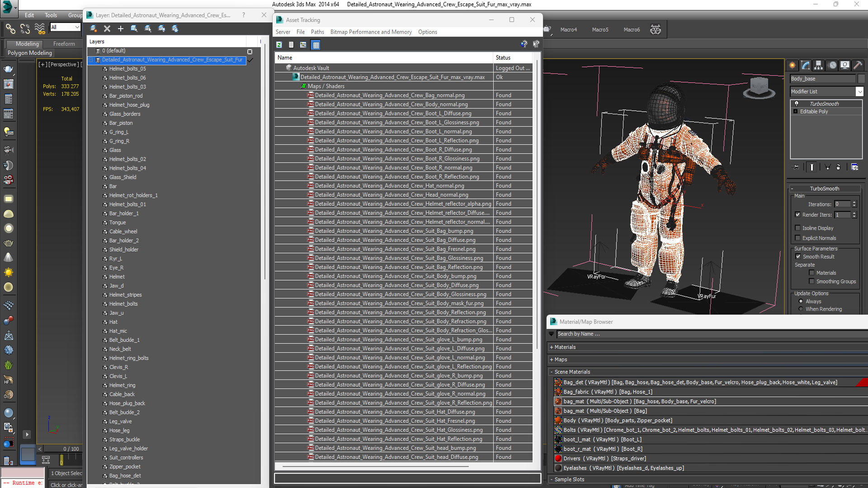The width and height of the screenshot is (868, 488).
Task: Click the Macro5 toolbar button
Action: point(600,30)
